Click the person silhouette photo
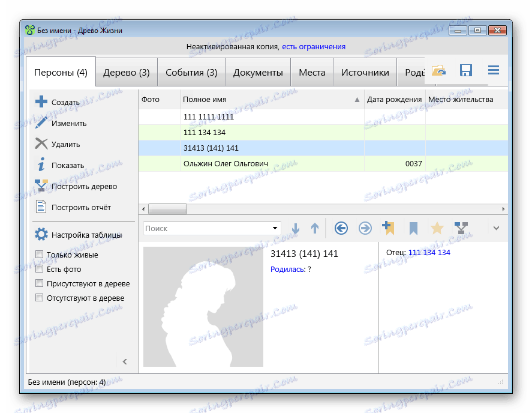The image size is (532, 413). (203, 307)
